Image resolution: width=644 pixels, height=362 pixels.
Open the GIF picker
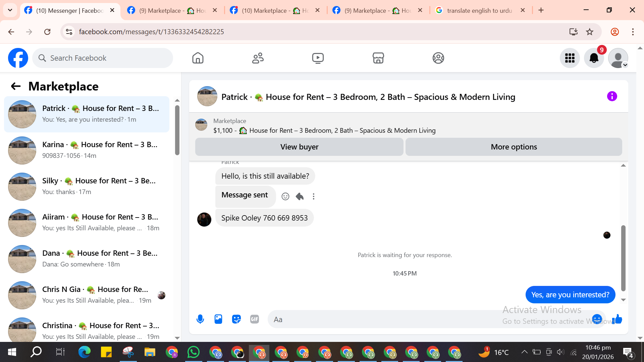click(255, 319)
